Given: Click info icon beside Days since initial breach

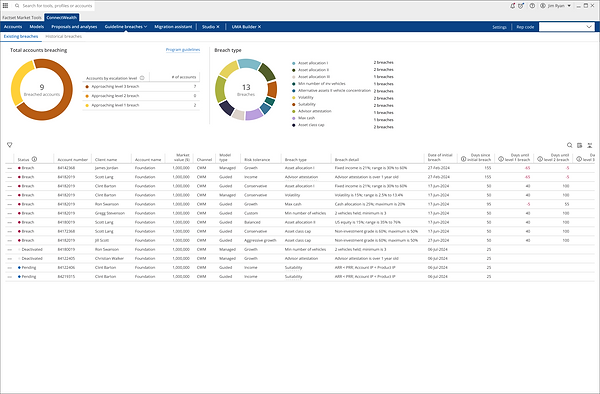Looking at the screenshot, I should 463,159.
